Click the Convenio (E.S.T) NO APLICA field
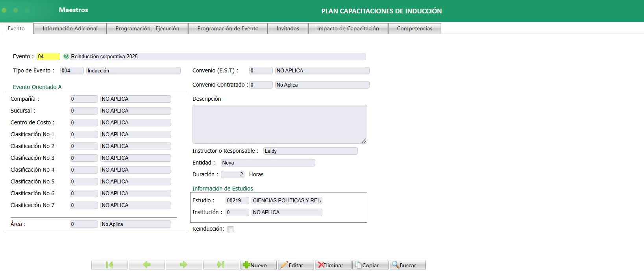The image size is (644, 272). pos(322,70)
